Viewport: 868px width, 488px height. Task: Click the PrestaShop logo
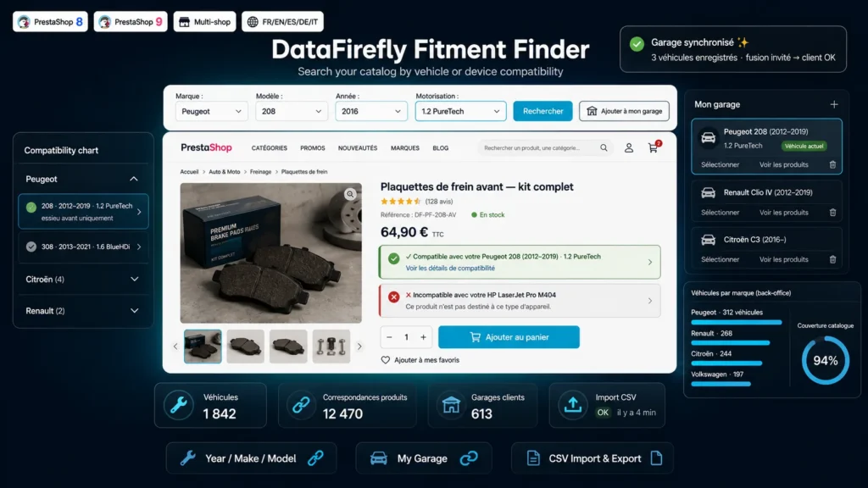point(206,147)
